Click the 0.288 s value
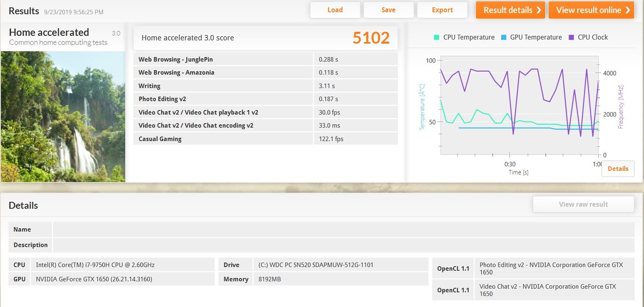The height and width of the screenshot is (307, 644). 328,60
